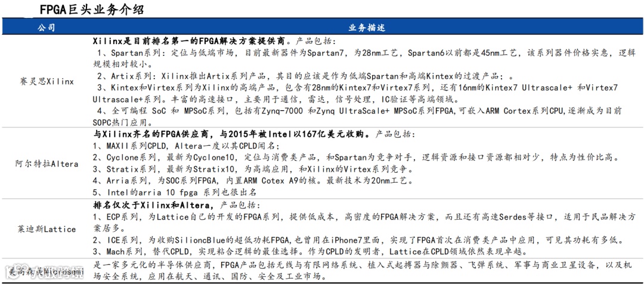Click the line starting '4、Arria系列'

click(x=255, y=180)
